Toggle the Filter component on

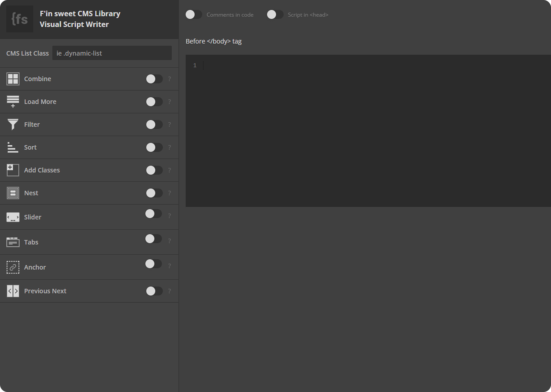(x=154, y=125)
